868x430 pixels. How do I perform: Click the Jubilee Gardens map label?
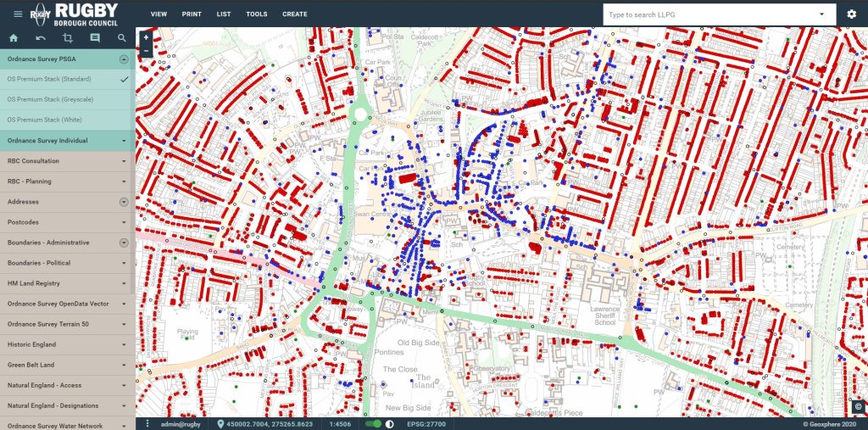point(430,116)
